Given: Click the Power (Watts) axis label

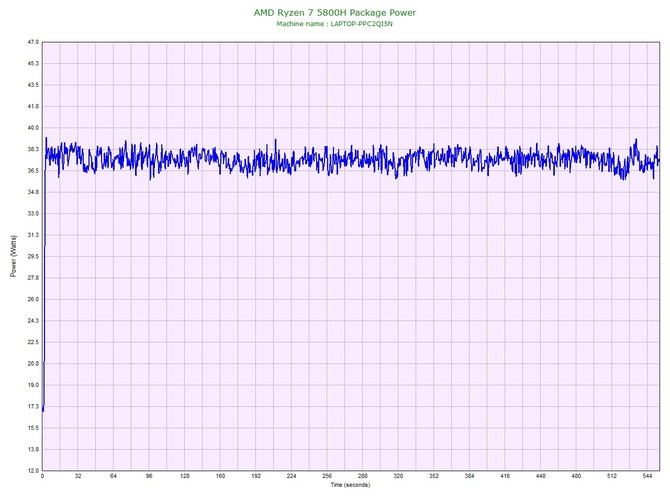Looking at the screenshot, I should 13,256.
